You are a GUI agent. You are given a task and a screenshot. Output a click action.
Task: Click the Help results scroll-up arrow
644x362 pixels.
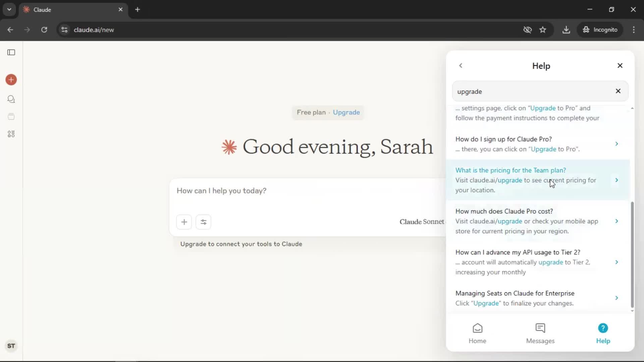(x=632, y=108)
